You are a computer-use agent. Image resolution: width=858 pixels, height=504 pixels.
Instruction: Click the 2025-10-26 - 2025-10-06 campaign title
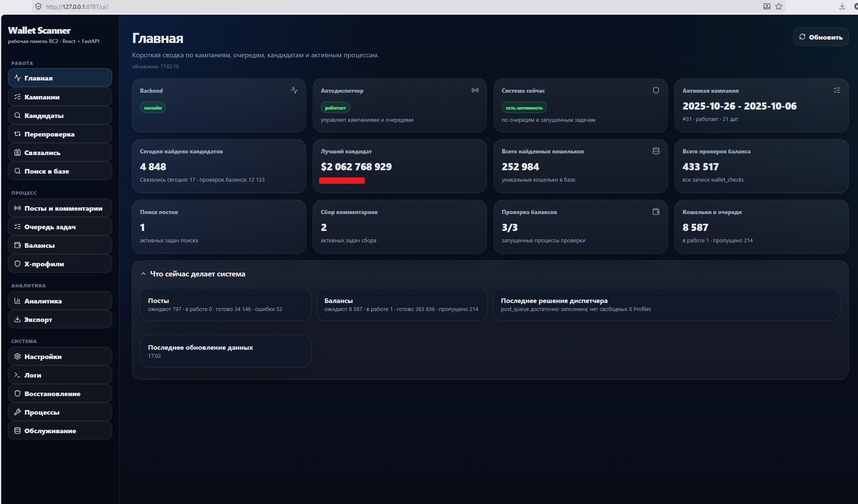point(740,106)
